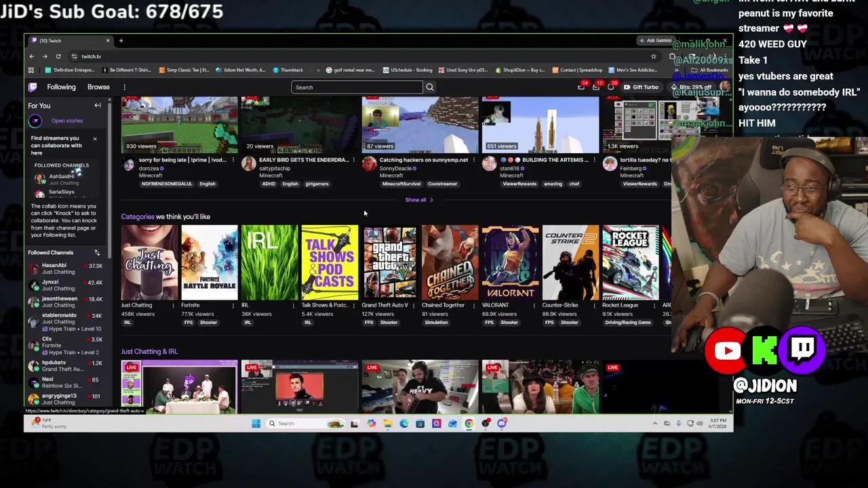Open the Browse tab

pyautogui.click(x=98, y=87)
